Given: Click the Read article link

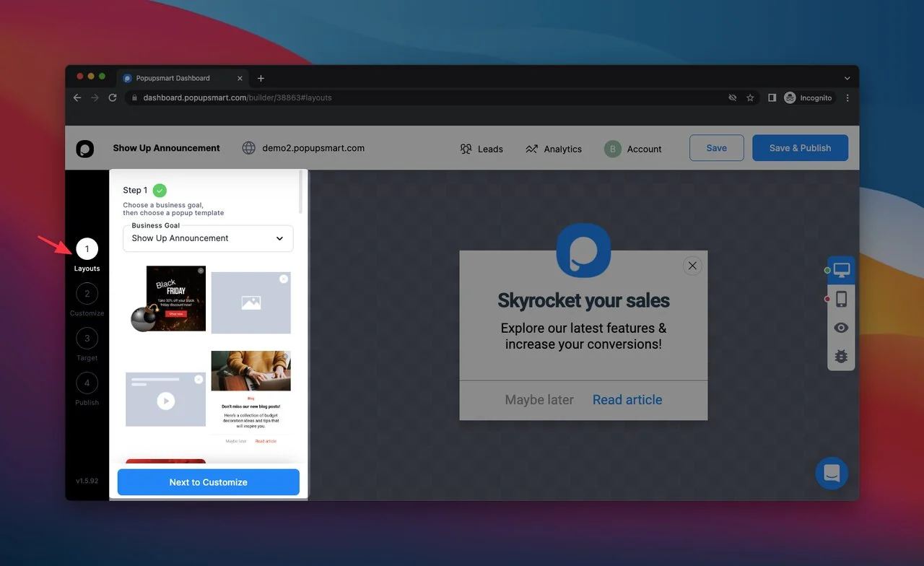Looking at the screenshot, I should pos(627,400).
